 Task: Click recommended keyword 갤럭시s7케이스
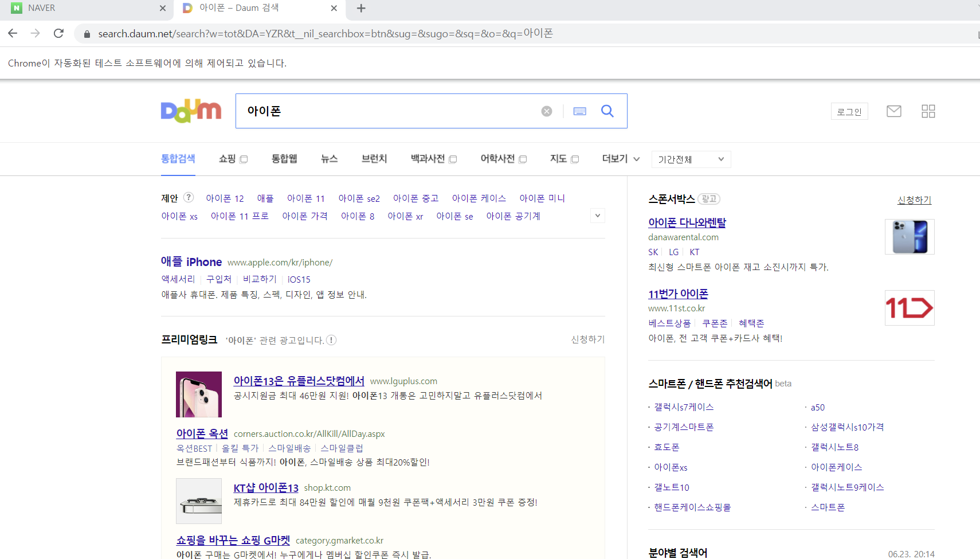pos(684,407)
